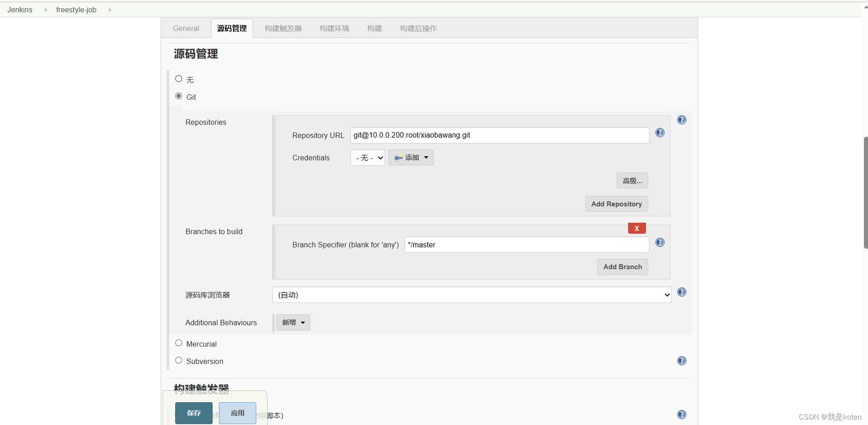Viewport: 868px width, 425px height.
Task: Expand the 添加 credentials dropdown button
Action: coord(411,158)
